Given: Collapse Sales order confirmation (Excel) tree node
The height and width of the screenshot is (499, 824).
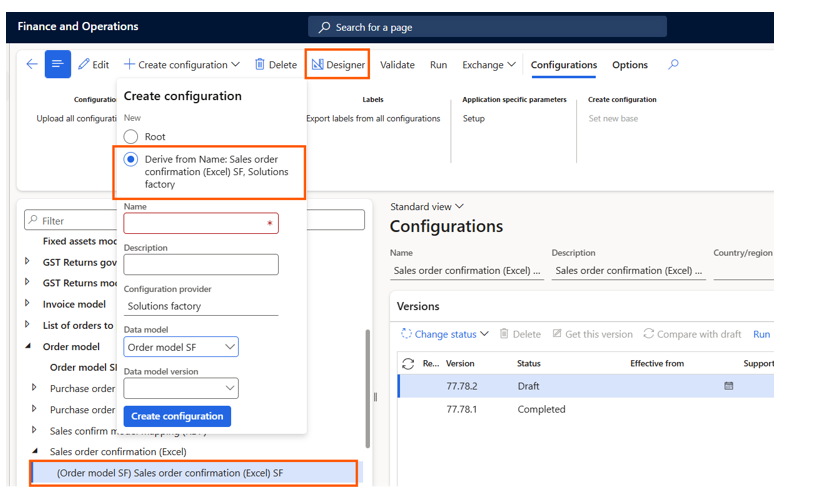Looking at the screenshot, I should [x=35, y=451].
